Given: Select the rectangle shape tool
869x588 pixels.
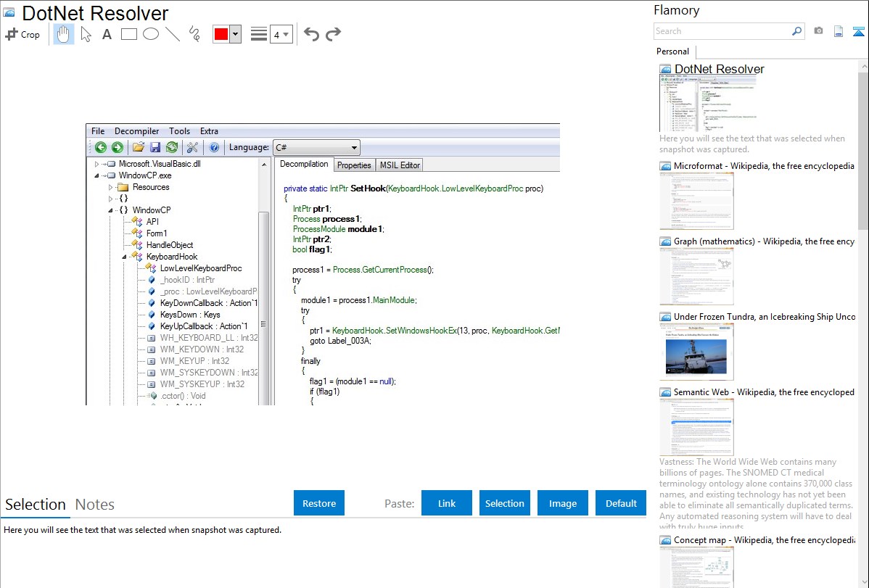Looking at the screenshot, I should coord(129,34).
